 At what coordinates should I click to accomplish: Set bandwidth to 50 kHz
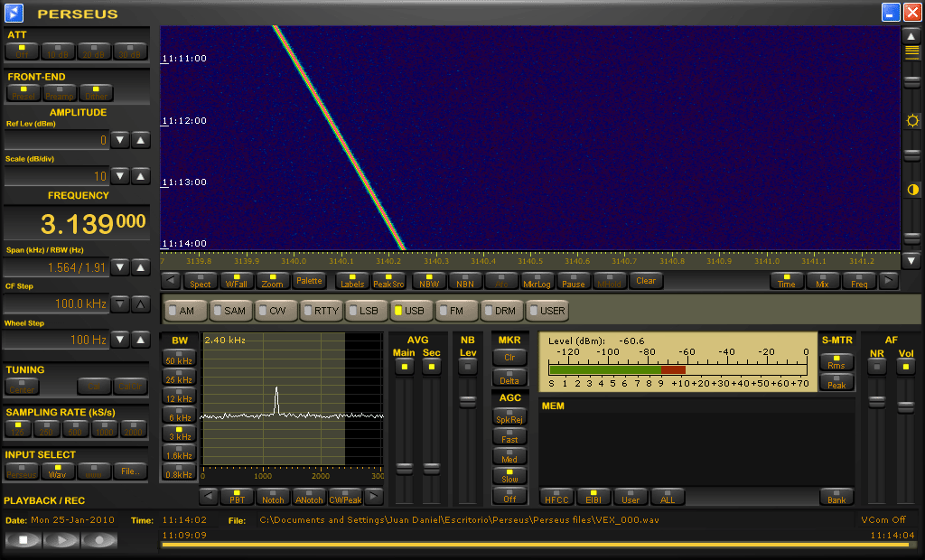tap(179, 358)
